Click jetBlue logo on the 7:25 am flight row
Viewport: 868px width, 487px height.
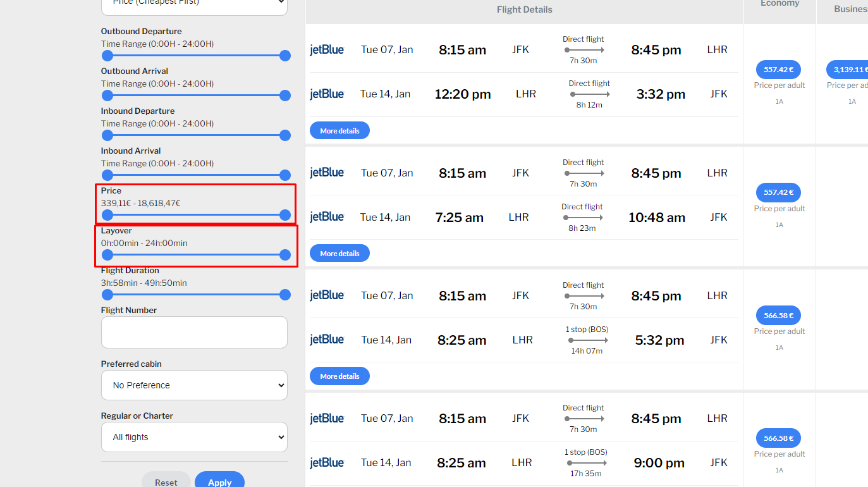327,216
